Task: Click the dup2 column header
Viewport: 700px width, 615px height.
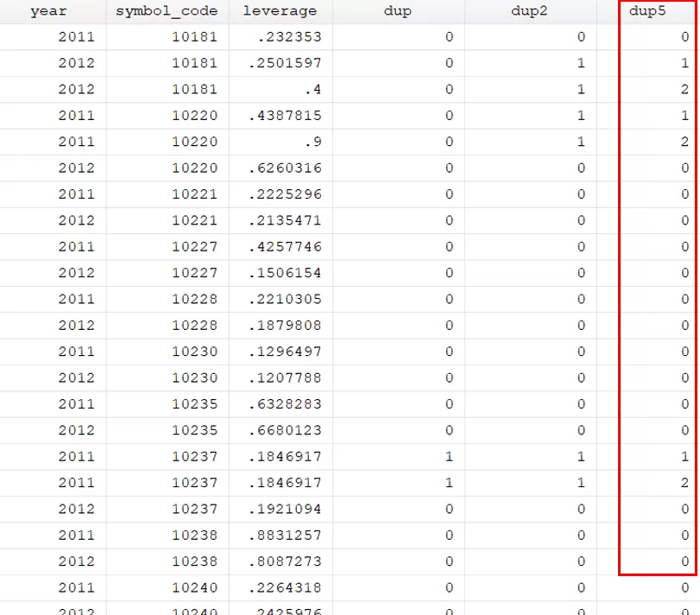Action: (x=530, y=12)
